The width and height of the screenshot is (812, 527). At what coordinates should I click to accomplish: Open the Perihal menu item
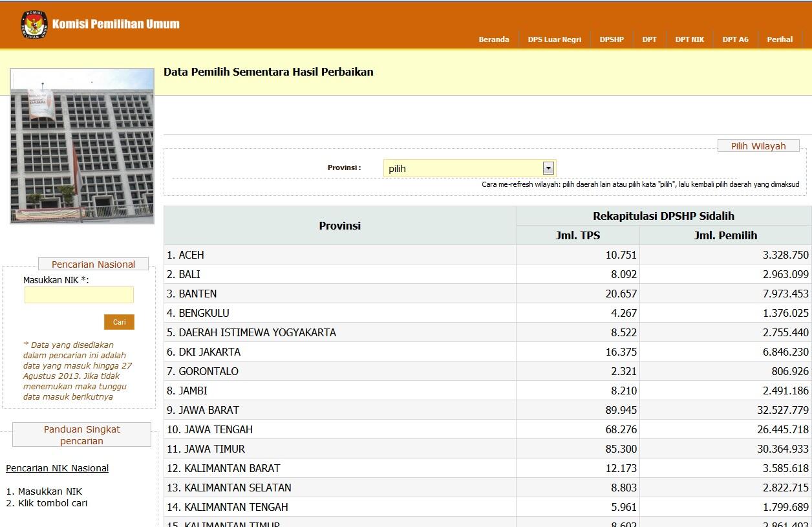(x=780, y=39)
